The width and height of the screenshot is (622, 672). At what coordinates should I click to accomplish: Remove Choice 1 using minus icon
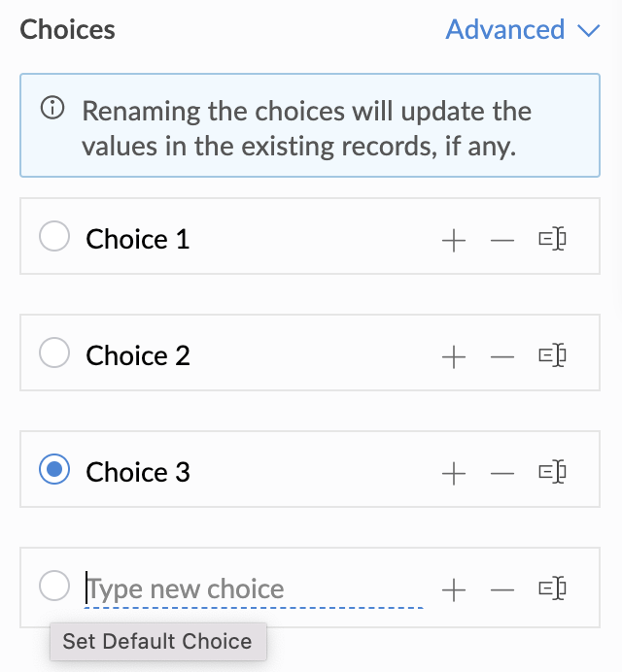502,241
